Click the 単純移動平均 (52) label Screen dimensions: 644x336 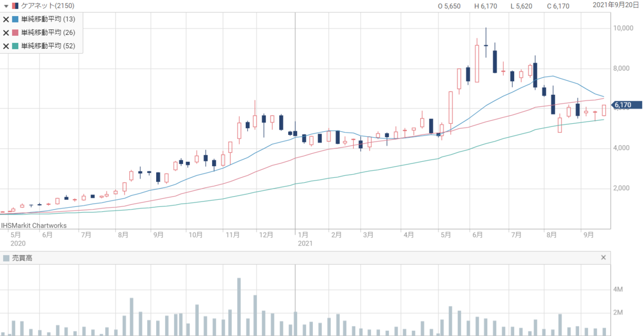click(48, 46)
